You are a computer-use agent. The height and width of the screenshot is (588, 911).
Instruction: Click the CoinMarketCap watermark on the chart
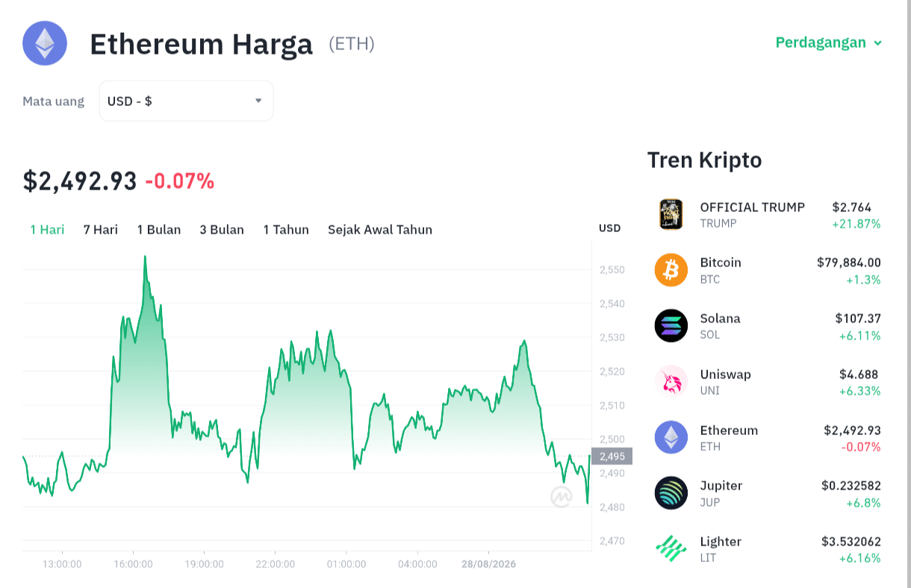(562, 496)
